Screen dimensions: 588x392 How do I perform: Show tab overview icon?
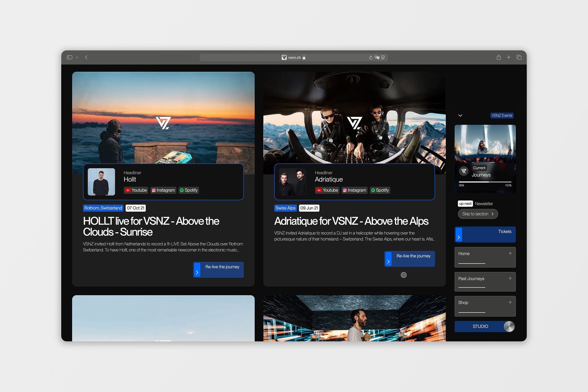[519, 57]
